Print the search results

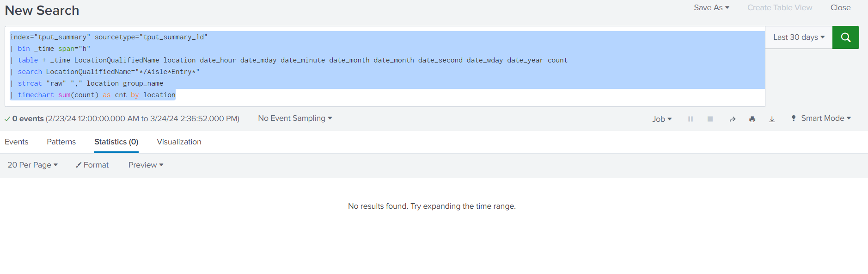pyautogui.click(x=752, y=119)
